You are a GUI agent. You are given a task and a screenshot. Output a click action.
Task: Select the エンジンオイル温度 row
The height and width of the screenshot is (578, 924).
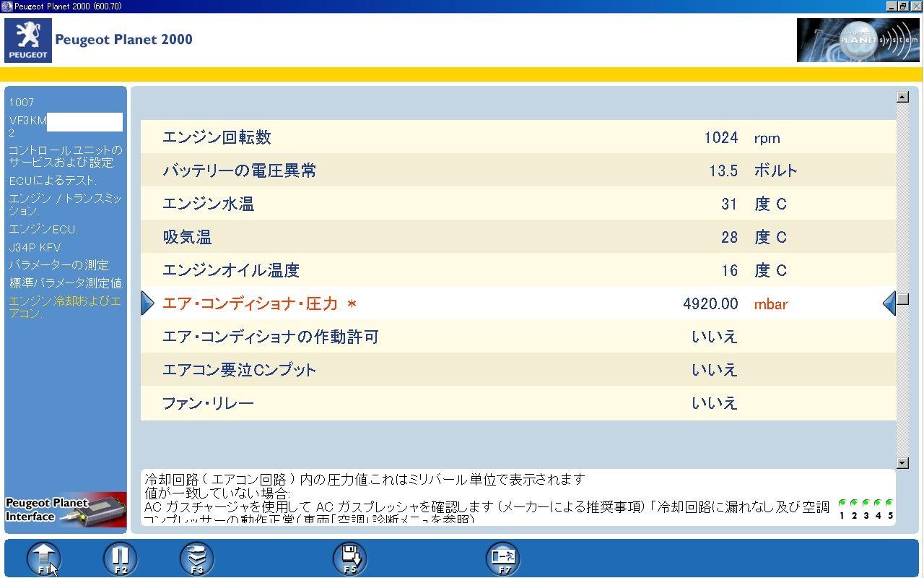518,270
